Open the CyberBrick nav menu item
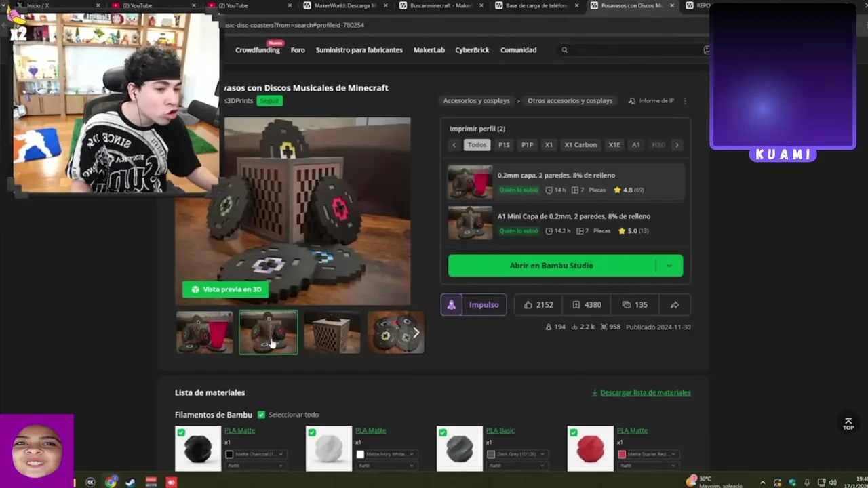This screenshot has height=488, width=868. pyautogui.click(x=472, y=50)
